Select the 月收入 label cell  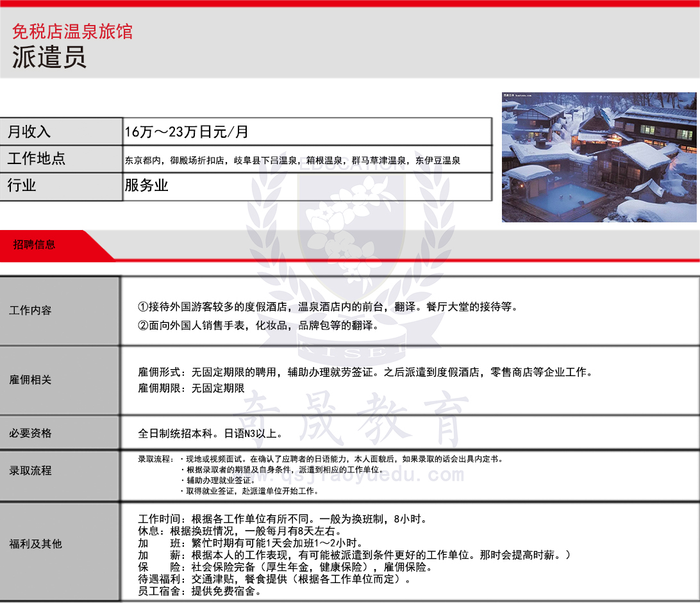[61, 131]
